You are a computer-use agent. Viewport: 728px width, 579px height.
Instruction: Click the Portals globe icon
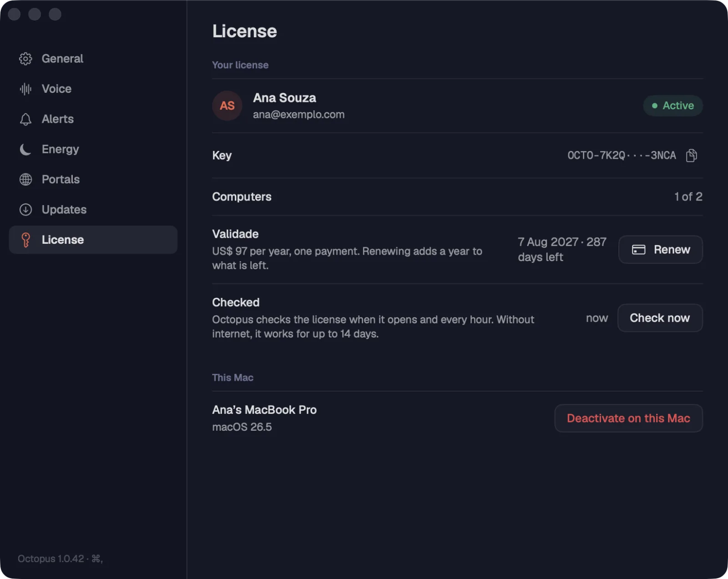click(x=25, y=179)
